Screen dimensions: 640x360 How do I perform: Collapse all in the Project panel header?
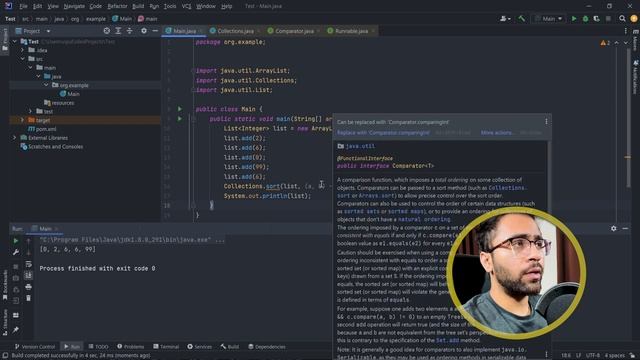point(129,31)
